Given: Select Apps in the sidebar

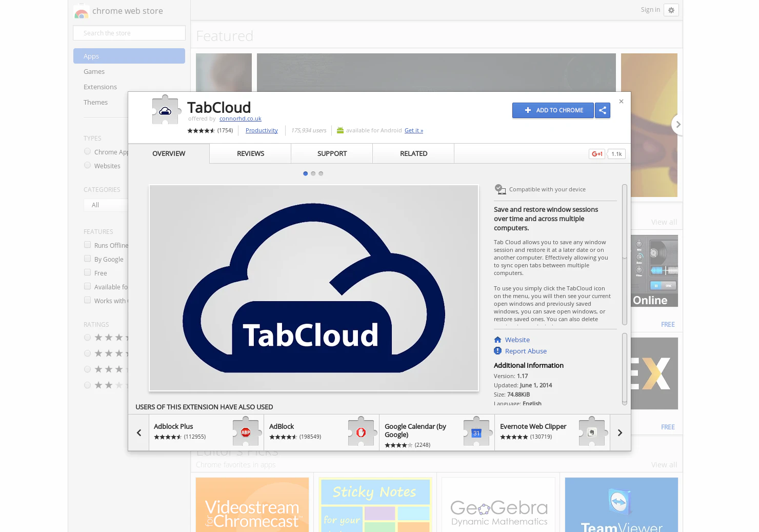Looking at the screenshot, I should click(x=129, y=56).
